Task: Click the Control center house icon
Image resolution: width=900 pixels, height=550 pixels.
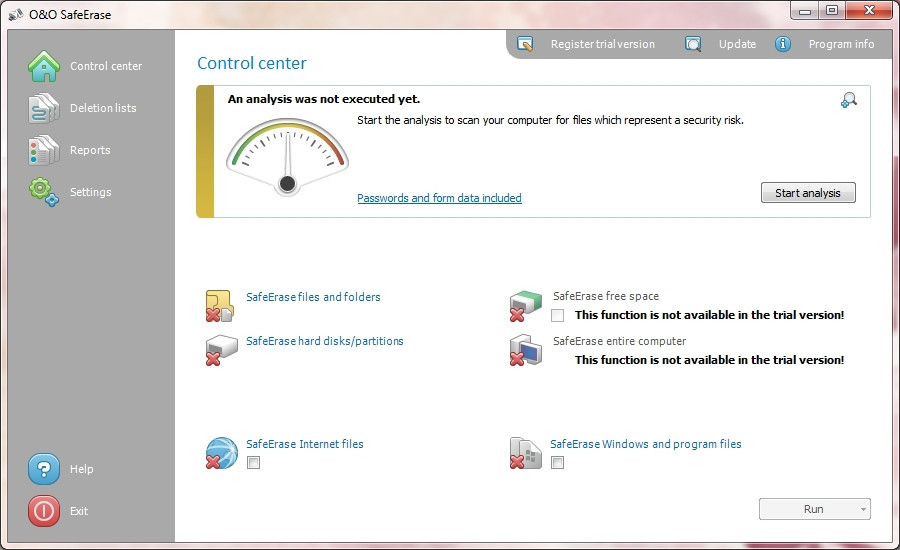Action: click(44, 66)
